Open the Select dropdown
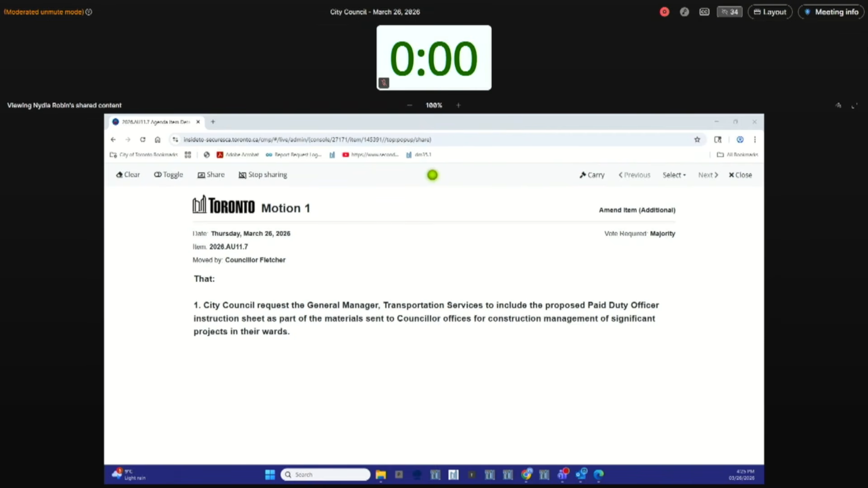The image size is (868, 488). (674, 175)
